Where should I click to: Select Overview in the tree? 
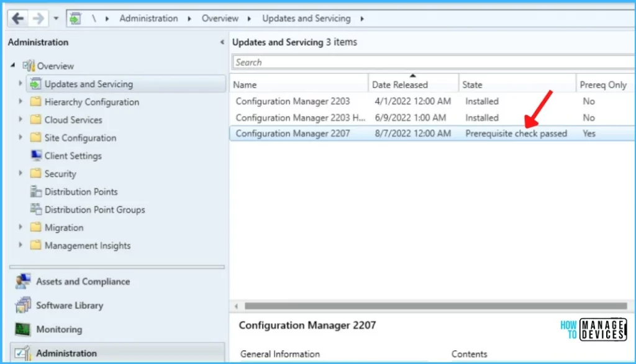pos(55,66)
